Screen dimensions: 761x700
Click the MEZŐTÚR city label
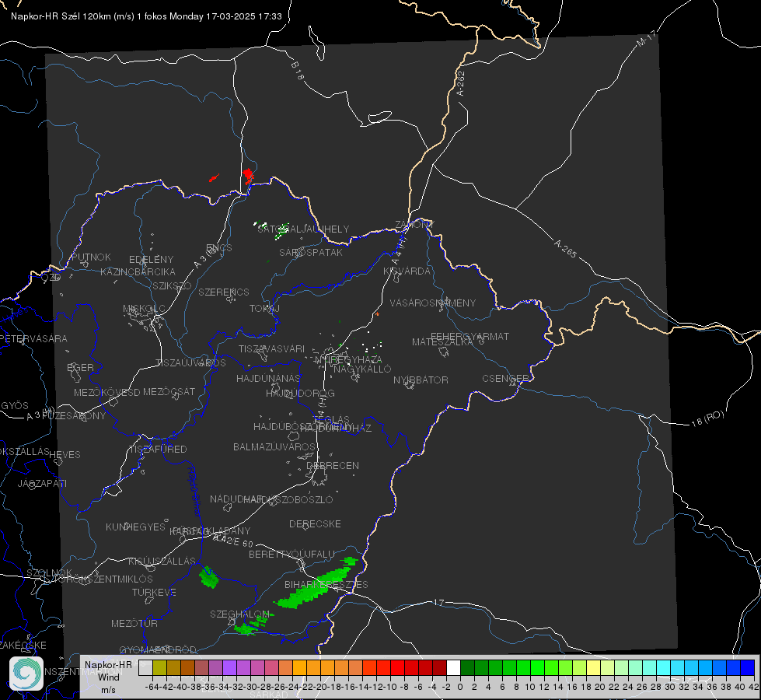(134, 623)
